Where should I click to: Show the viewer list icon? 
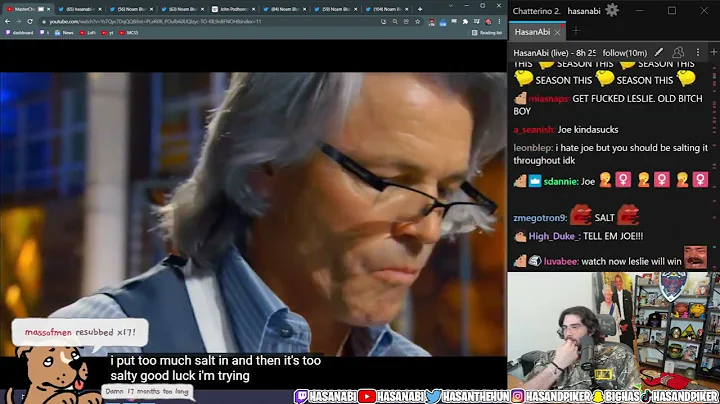[678, 52]
